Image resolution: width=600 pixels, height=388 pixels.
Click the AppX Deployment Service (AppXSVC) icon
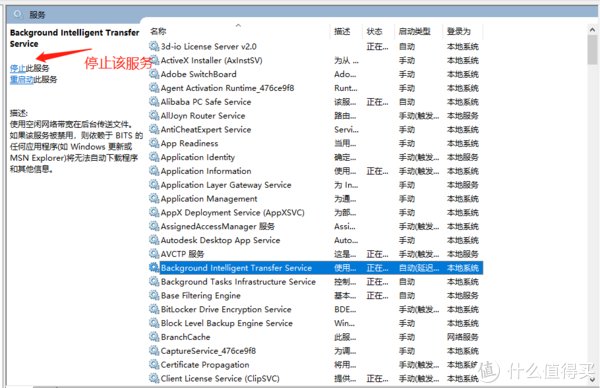(x=154, y=212)
